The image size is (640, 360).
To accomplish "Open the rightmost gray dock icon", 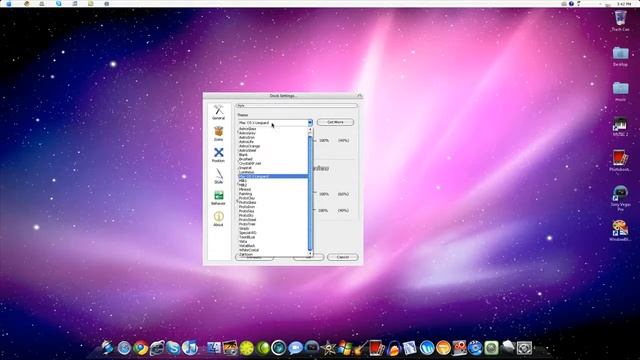I will point(524,348).
